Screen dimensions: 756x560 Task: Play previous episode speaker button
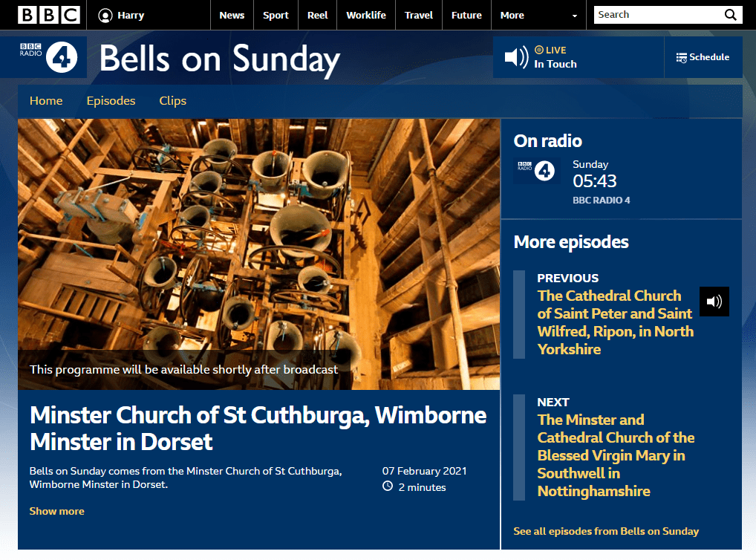(x=714, y=302)
